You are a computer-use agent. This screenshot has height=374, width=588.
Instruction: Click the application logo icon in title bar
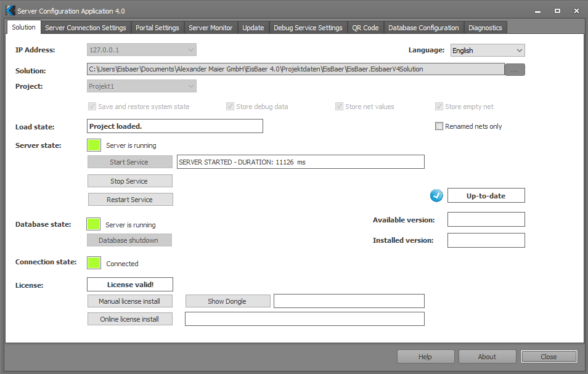[x=10, y=11]
